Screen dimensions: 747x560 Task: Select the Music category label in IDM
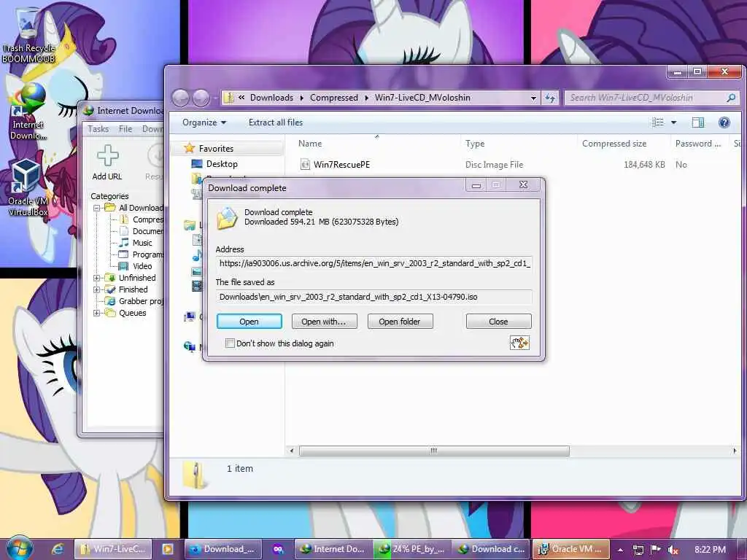click(x=142, y=243)
